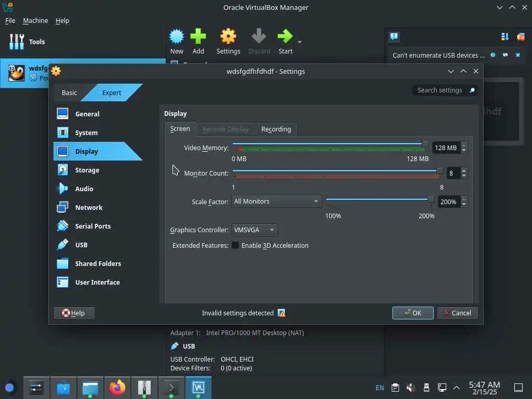Open the clipboard tray icon
532x399 pixels.
395,388
